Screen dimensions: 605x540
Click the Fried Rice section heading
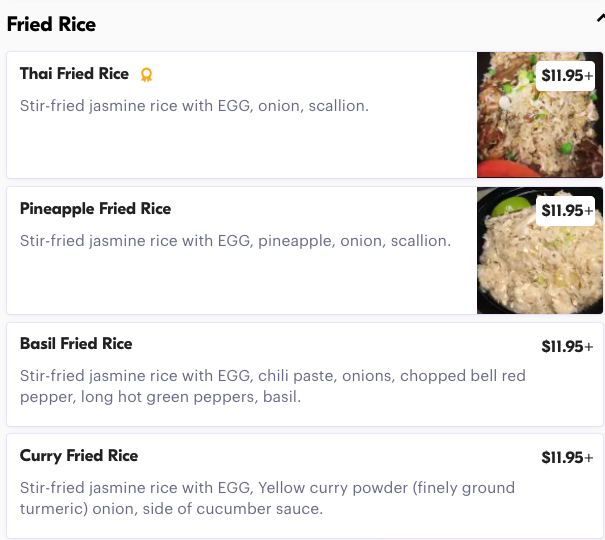point(52,24)
